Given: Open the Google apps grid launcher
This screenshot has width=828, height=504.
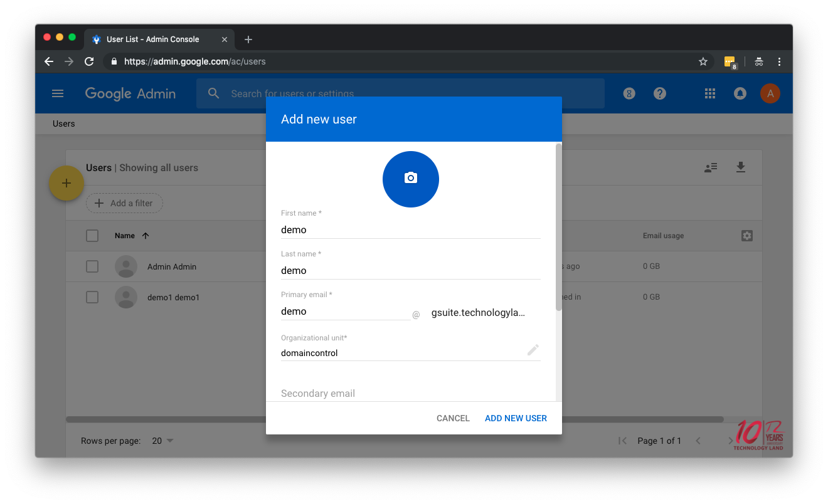Looking at the screenshot, I should pyautogui.click(x=710, y=93).
